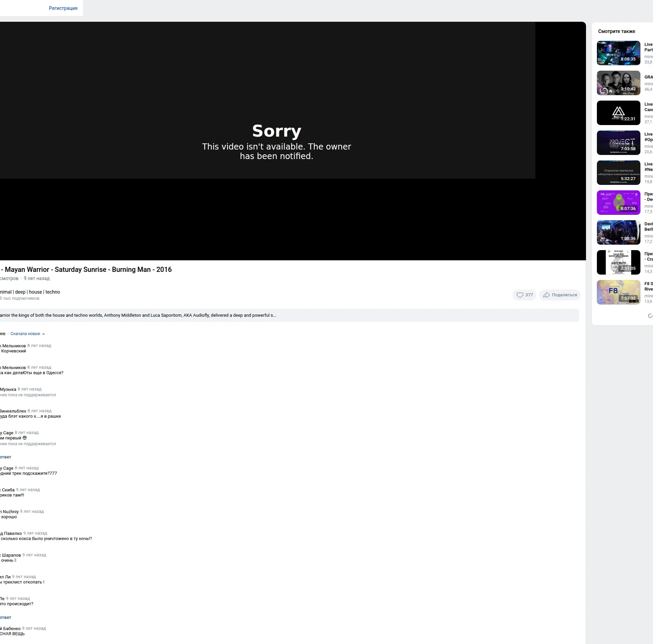The height and width of the screenshot is (644, 653).
Task: Open the sort dropdown Сначала новые
Action: coord(28,334)
